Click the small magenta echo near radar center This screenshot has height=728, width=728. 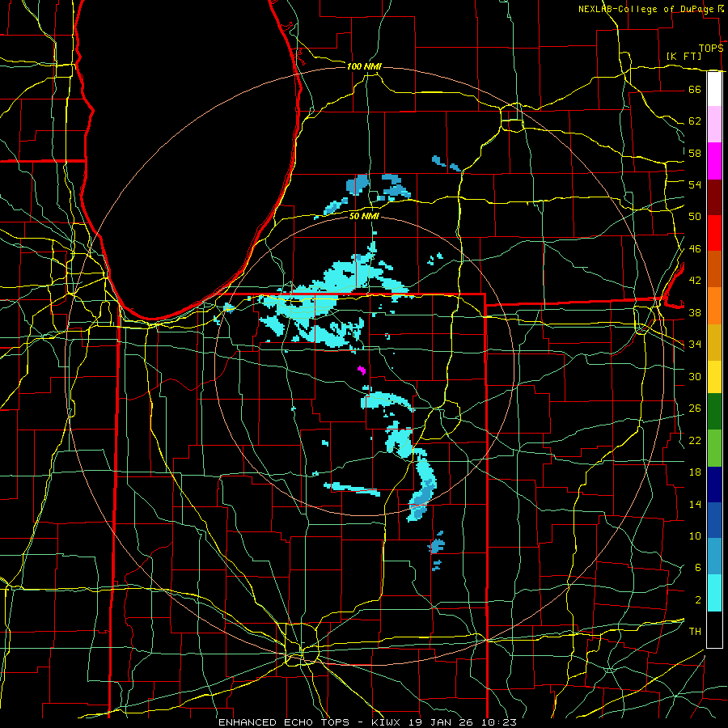(362, 370)
